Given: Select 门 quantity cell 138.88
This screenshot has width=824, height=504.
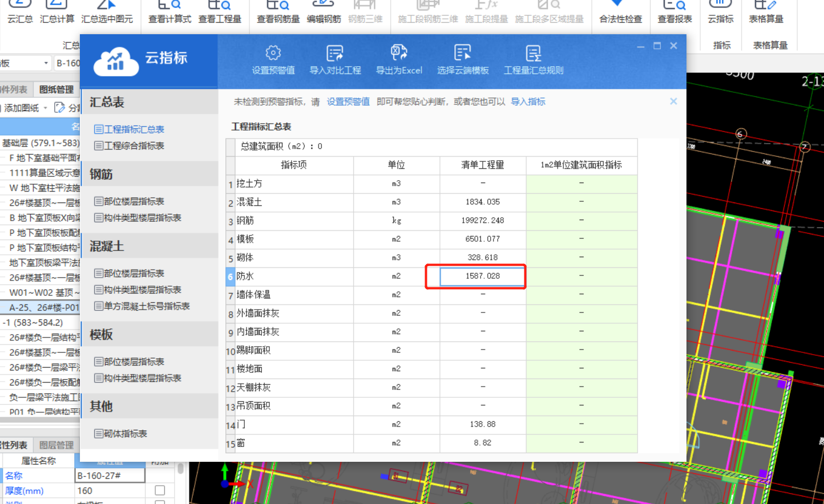Looking at the screenshot, I should [x=483, y=424].
